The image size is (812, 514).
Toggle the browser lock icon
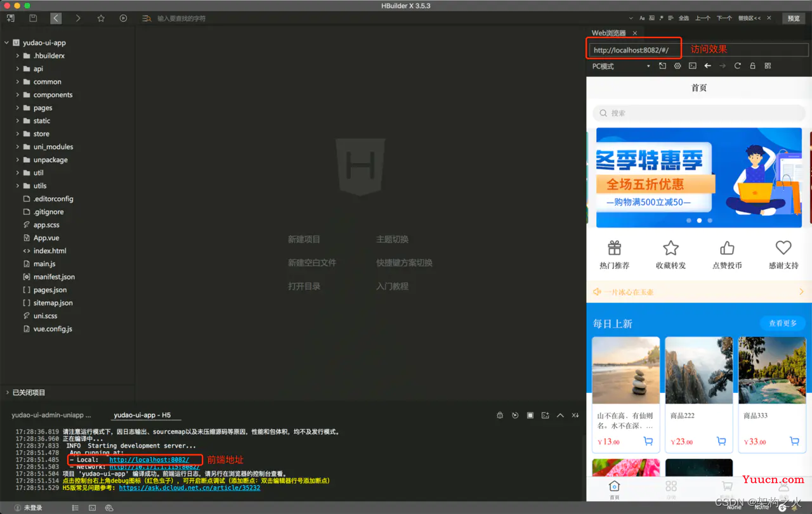[x=752, y=66]
